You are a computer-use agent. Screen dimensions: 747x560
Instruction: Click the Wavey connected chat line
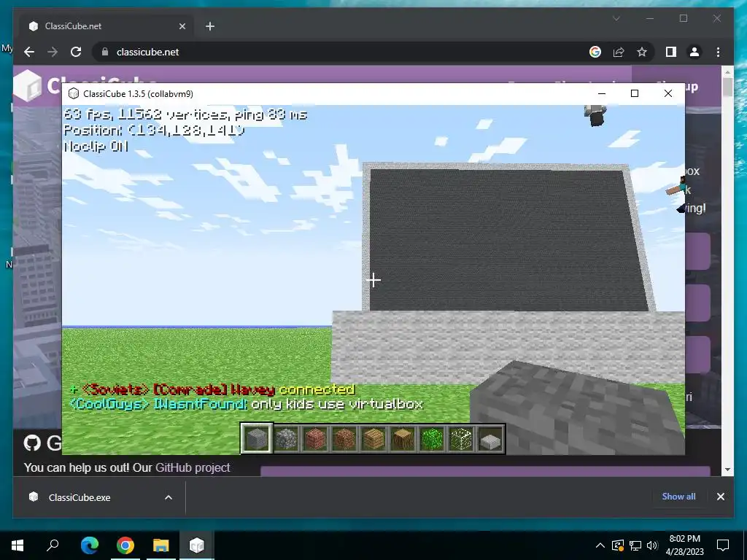pos(212,389)
